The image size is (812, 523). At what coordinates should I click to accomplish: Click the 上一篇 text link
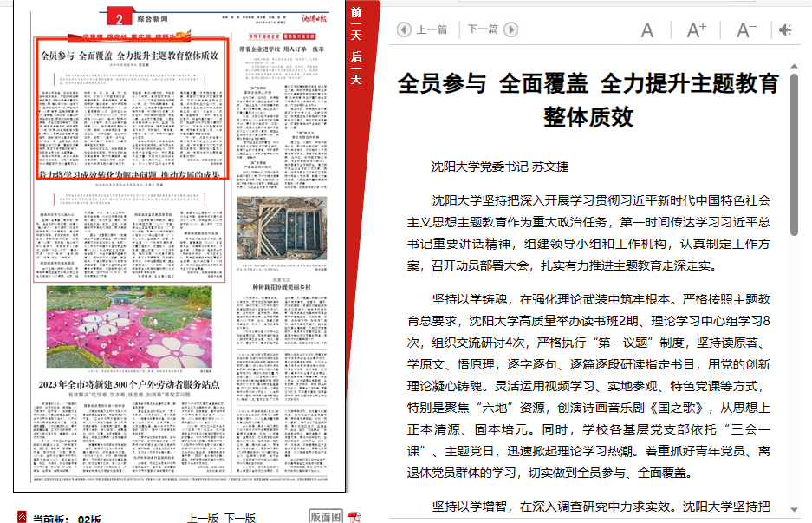coord(432,29)
